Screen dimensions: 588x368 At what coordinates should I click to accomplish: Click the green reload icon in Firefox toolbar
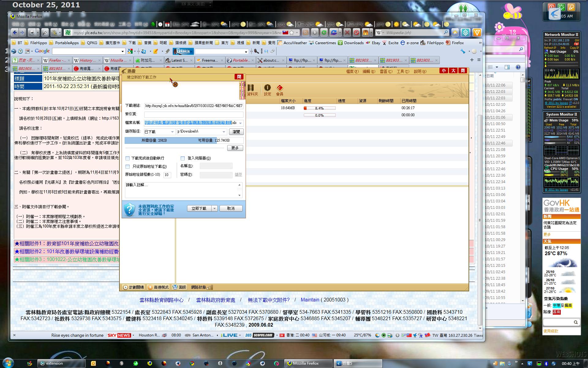[324, 33]
